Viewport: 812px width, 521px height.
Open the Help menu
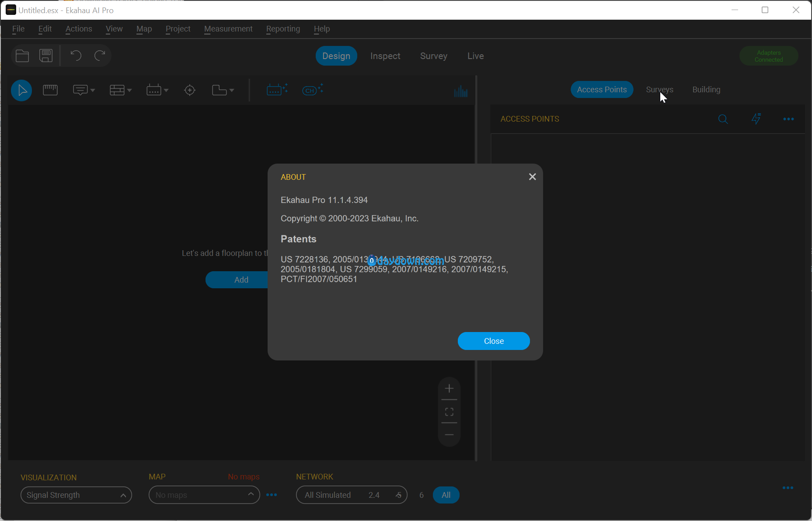click(322, 29)
